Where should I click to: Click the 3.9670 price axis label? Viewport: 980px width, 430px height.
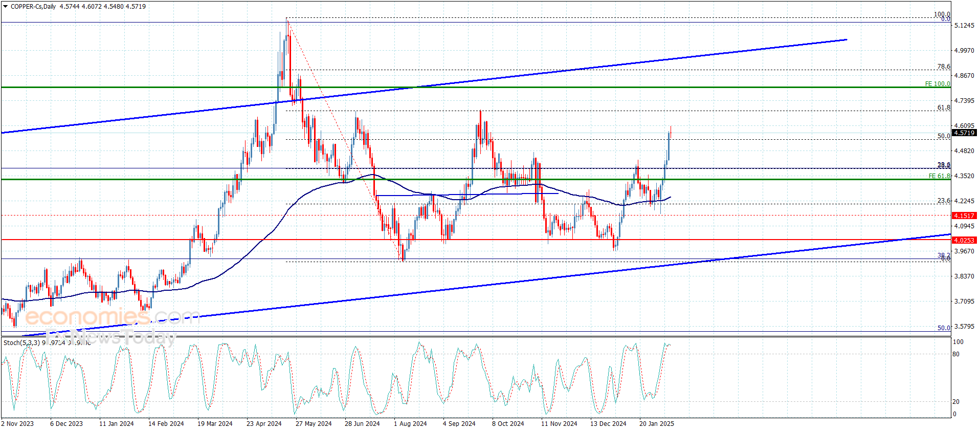pyautogui.click(x=964, y=251)
